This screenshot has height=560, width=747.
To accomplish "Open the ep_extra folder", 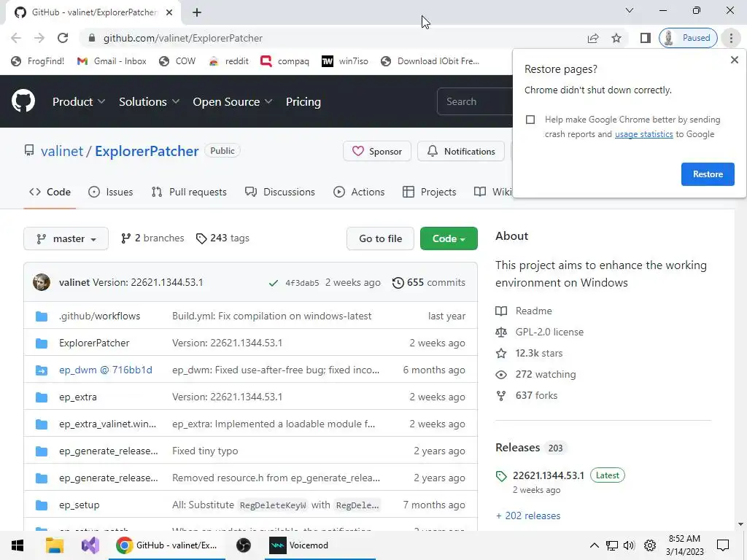I will (x=77, y=397).
